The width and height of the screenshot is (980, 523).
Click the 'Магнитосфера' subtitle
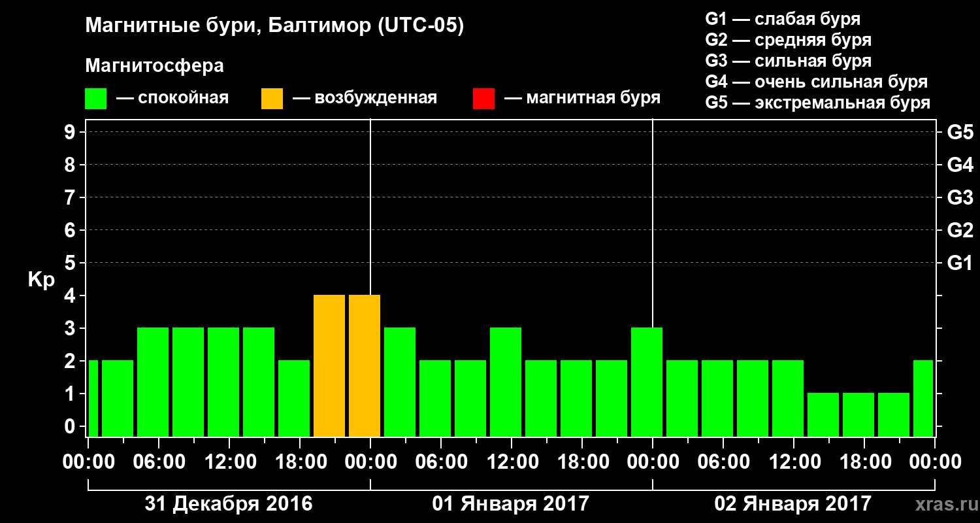tap(155, 67)
